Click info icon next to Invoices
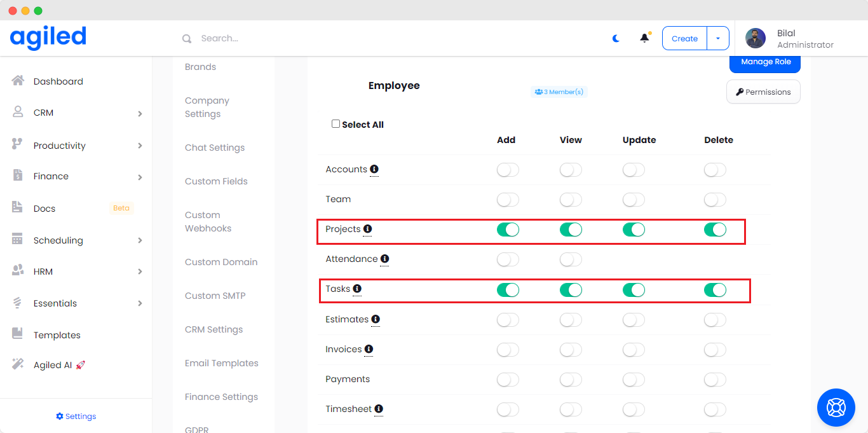Screen dimensions: 868x433 pyautogui.click(x=369, y=349)
